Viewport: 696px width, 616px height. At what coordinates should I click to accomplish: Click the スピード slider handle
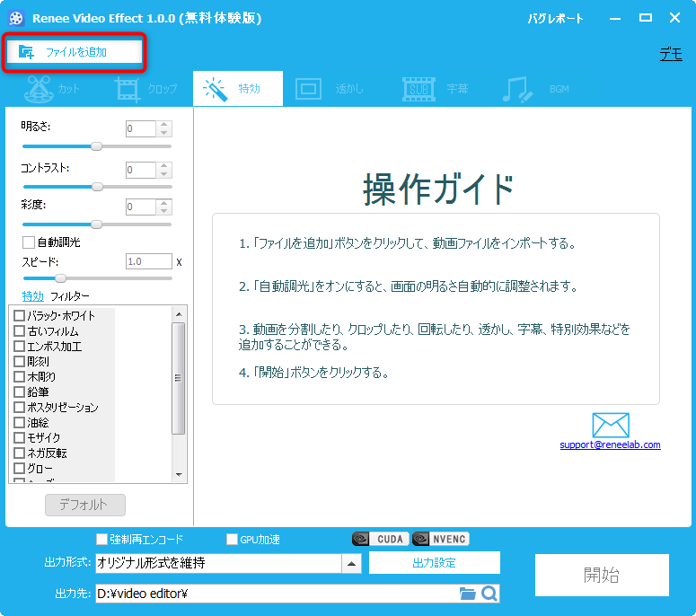pos(60,278)
